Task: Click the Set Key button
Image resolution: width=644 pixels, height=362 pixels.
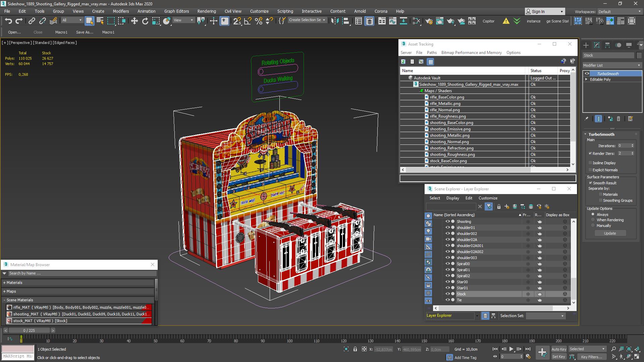Action: [558, 357]
